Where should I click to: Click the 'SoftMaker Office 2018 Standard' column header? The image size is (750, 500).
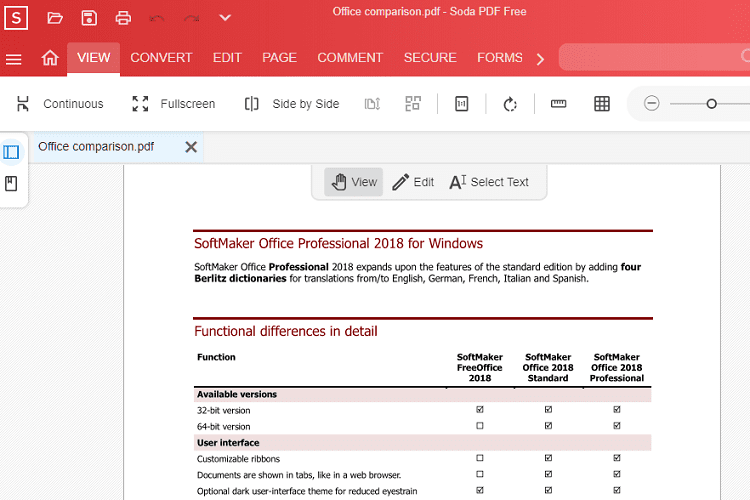tap(548, 367)
